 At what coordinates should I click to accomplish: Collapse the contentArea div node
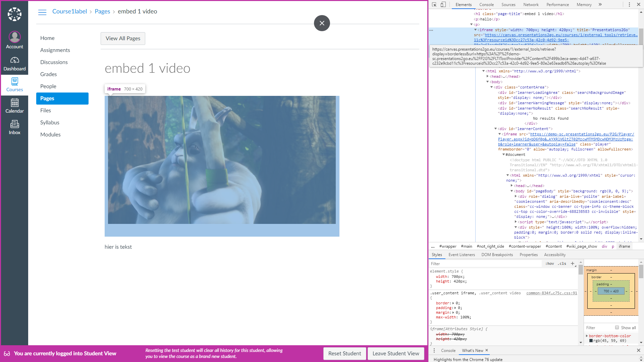[491, 87]
